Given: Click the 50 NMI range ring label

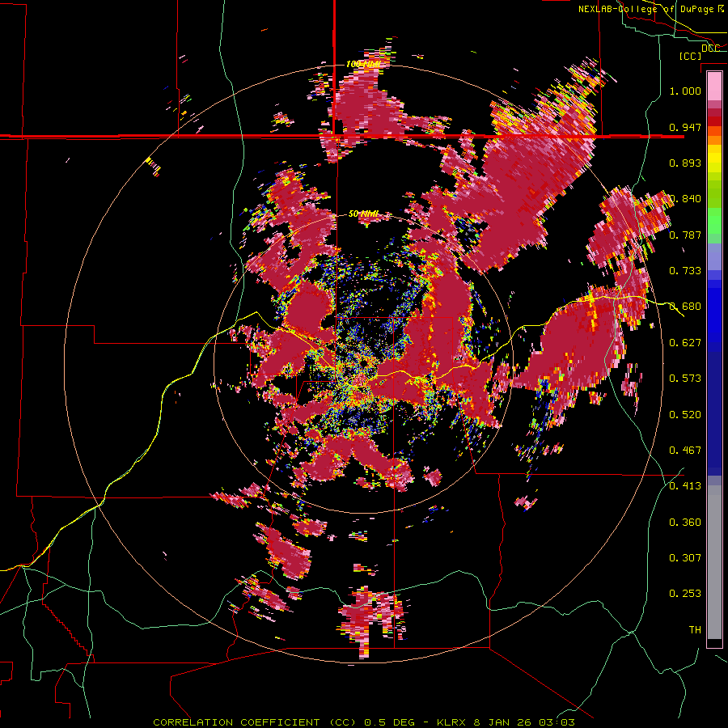Looking at the screenshot, I should 363,214.
